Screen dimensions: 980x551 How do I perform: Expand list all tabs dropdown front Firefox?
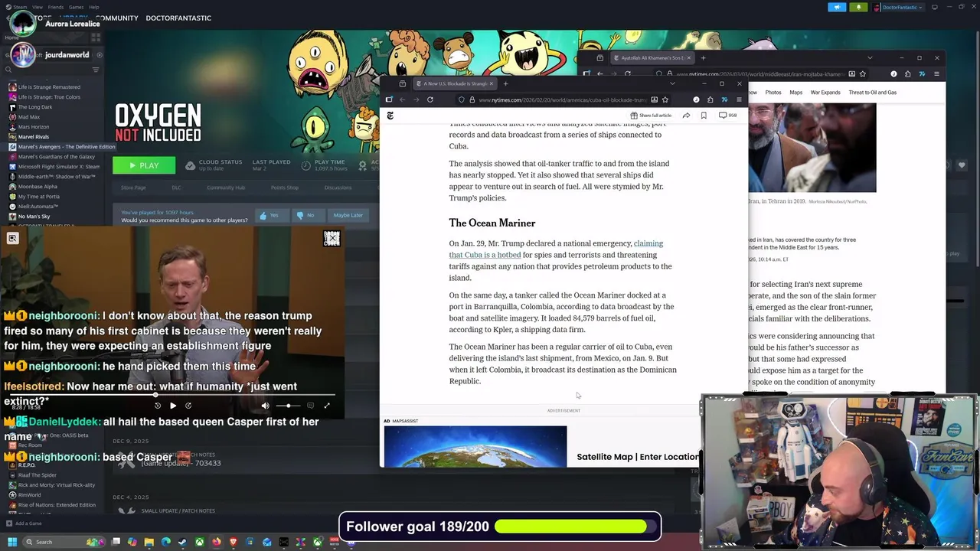tap(672, 83)
